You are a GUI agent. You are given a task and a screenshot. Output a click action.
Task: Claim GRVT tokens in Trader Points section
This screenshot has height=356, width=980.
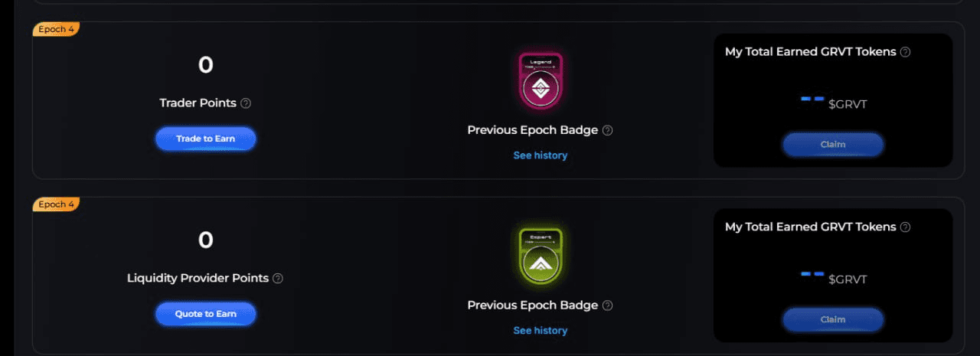833,144
